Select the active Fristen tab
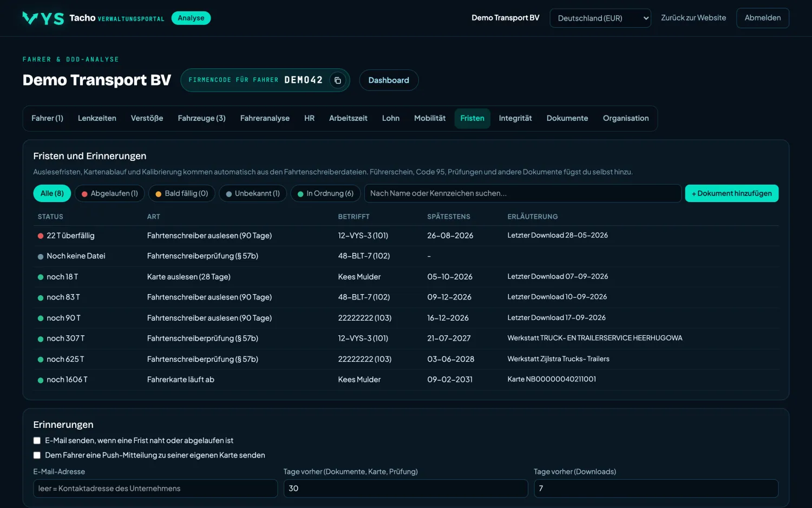This screenshot has height=508, width=812. click(x=472, y=118)
